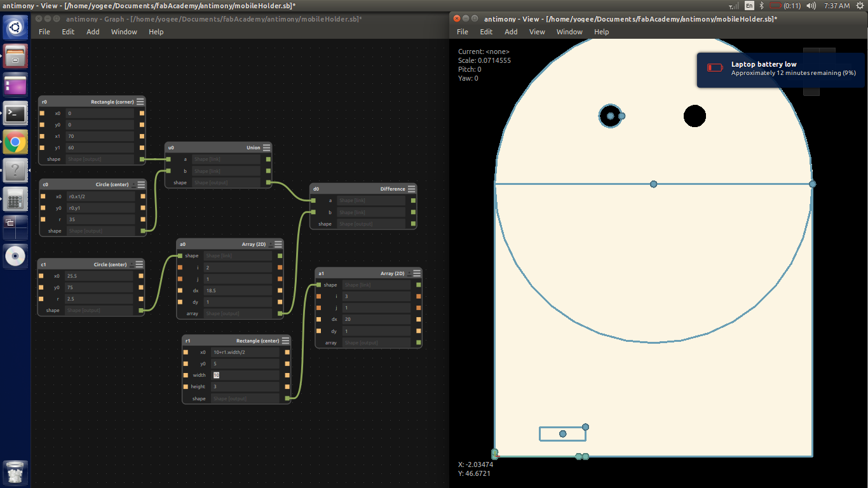Toggle viewport visibility icon on node c1
Screen dimensions: 868x488
pyautogui.click(x=132, y=264)
